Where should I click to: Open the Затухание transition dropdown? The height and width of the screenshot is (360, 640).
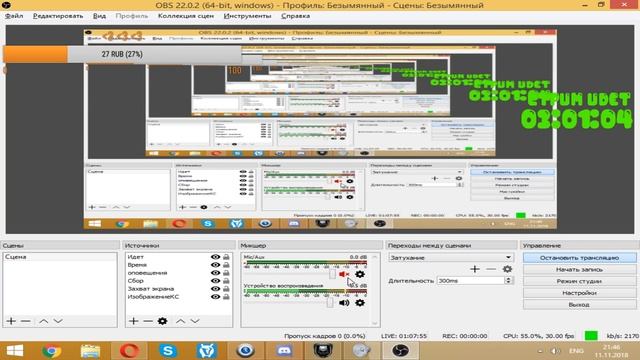(x=451, y=258)
